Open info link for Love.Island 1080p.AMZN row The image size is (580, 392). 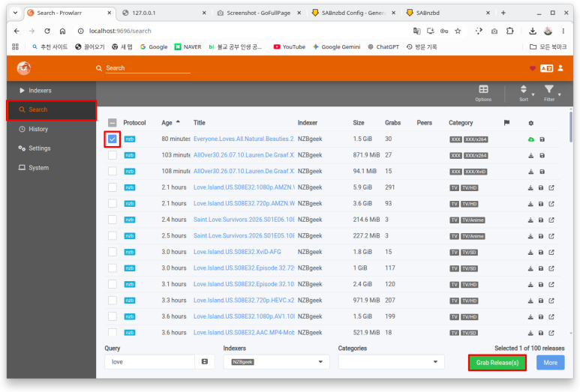click(x=551, y=187)
